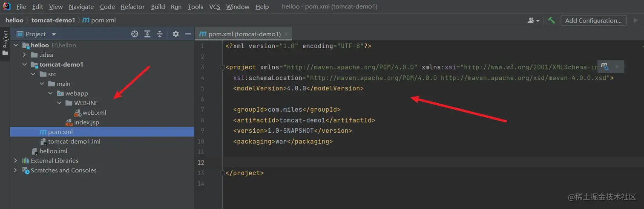Image resolution: width=644 pixels, height=209 pixels.
Task: Click the Add Configuration button
Action: coord(594,20)
